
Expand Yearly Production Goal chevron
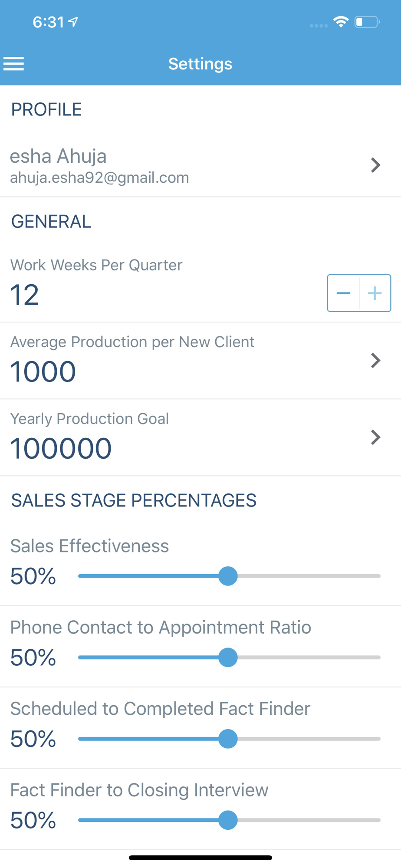(x=376, y=437)
